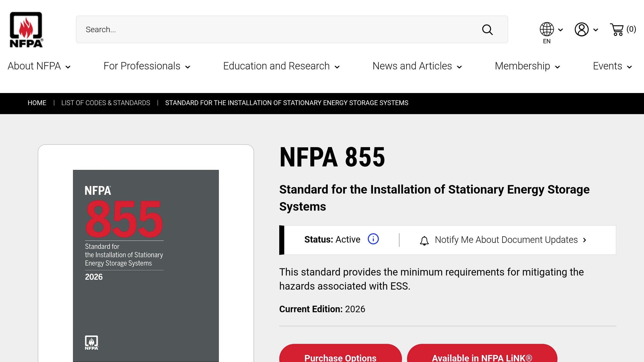This screenshot has width=644, height=362.
Task: Click the Status info circle icon
Action: coord(373,239)
